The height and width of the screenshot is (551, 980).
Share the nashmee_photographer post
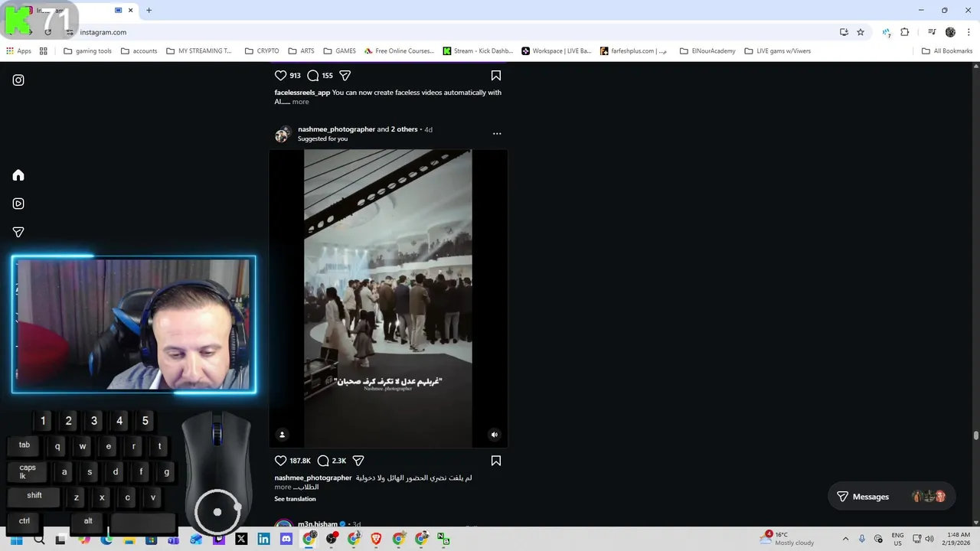coord(358,461)
